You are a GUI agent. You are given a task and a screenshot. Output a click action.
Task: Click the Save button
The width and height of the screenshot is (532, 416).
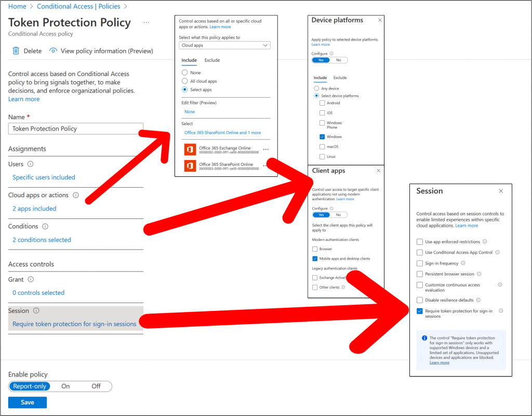click(x=28, y=402)
